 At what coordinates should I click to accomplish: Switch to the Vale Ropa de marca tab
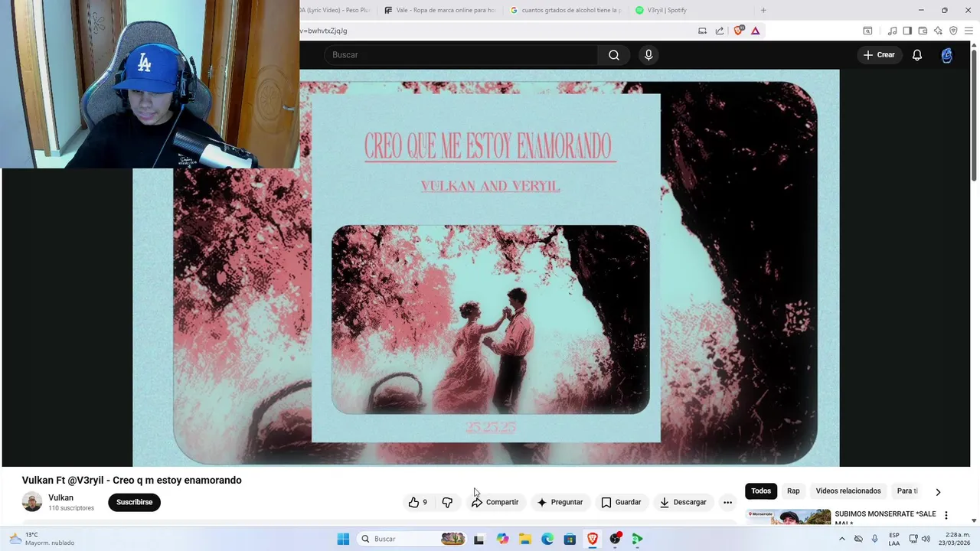point(440,10)
